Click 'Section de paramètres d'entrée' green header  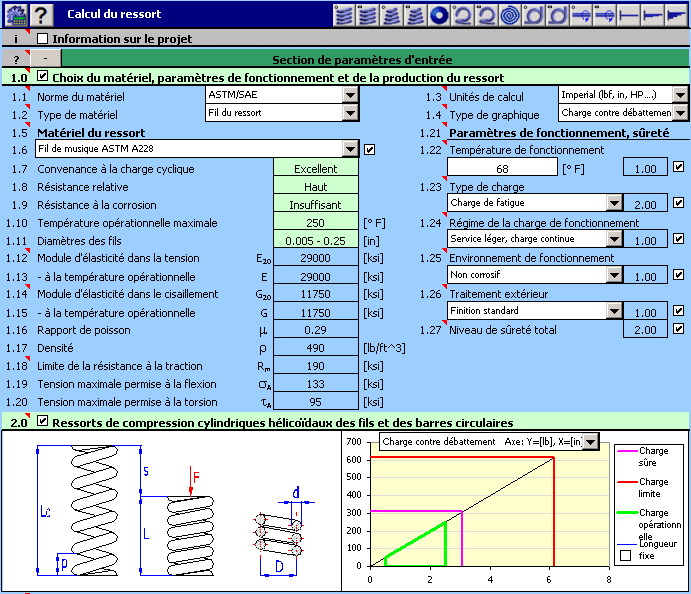pos(362,59)
